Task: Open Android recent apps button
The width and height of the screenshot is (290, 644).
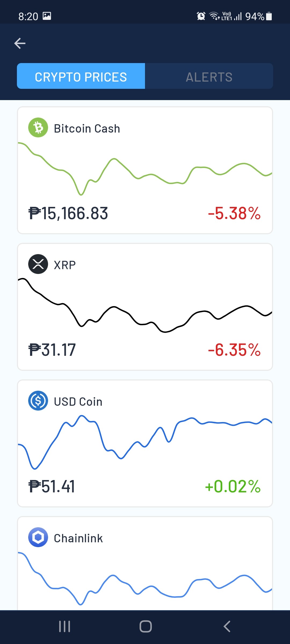Action: [65, 627]
